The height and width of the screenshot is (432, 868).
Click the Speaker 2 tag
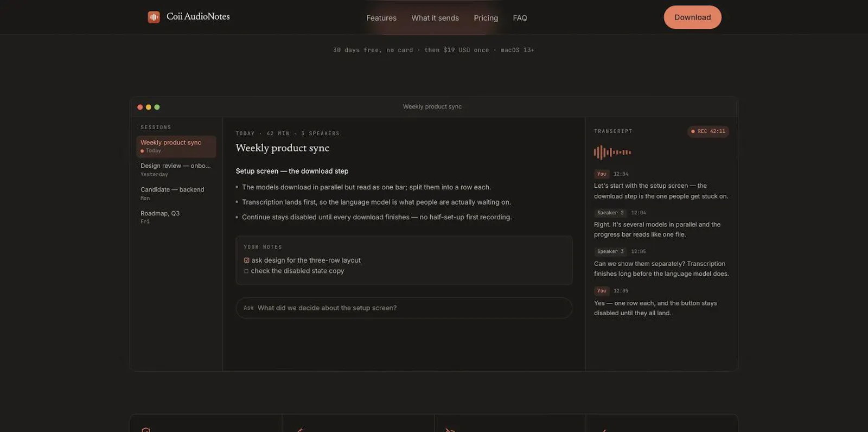pyautogui.click(x=610, y=213)
